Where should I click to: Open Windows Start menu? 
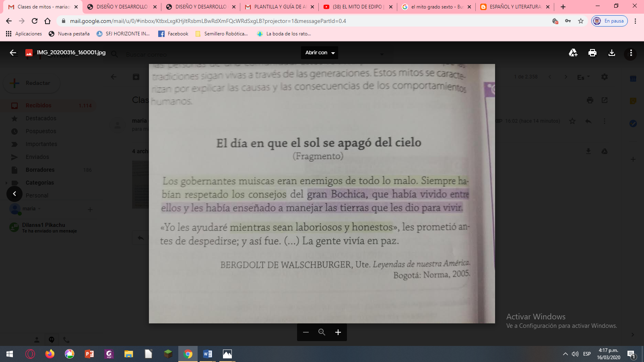[10, 354]
